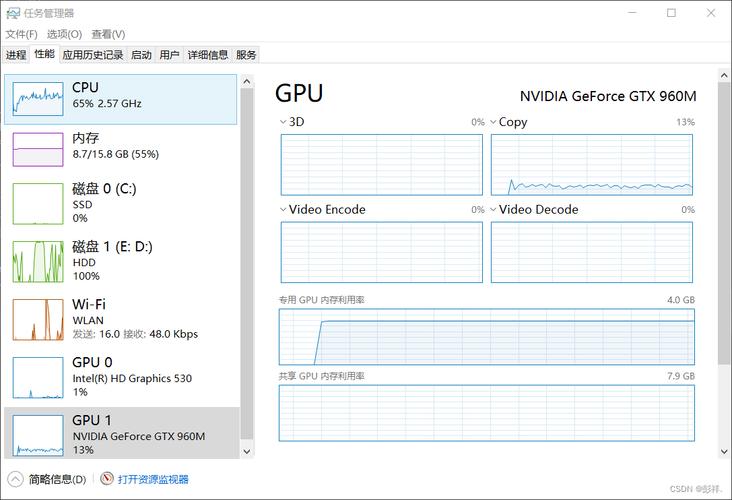Click sidebar scrollbar down arrow

pyautogui.click(x=247, y=451)
